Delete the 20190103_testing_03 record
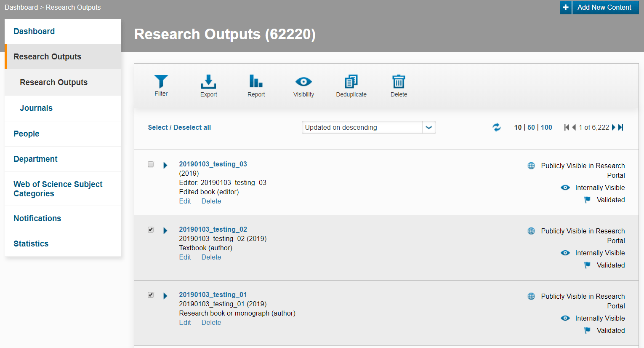 point(211,201)
